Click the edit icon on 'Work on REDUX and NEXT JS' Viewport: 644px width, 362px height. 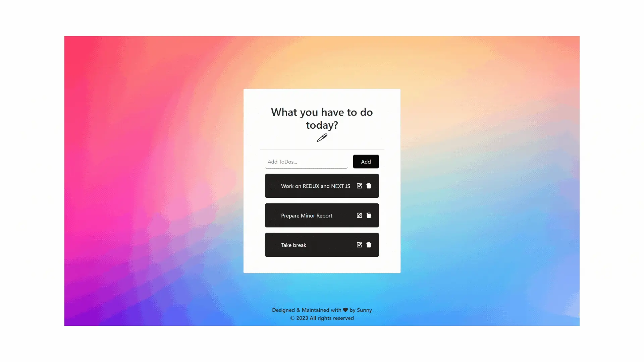tap(359, 186)
